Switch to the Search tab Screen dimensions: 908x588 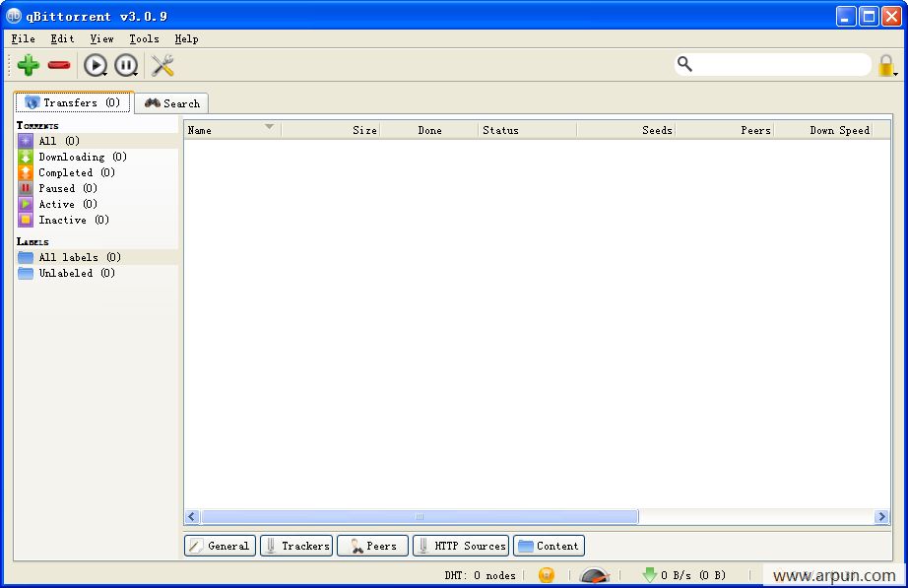(x=171, y=102)
